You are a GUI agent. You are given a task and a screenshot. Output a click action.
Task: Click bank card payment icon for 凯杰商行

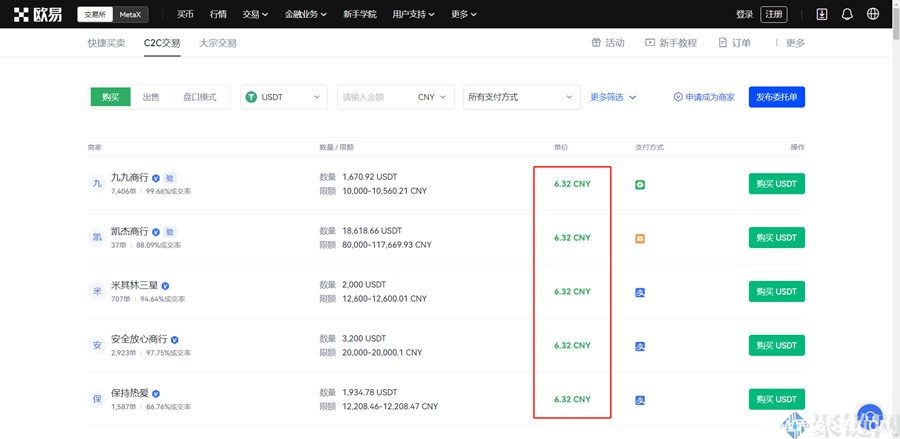point(640,238)
